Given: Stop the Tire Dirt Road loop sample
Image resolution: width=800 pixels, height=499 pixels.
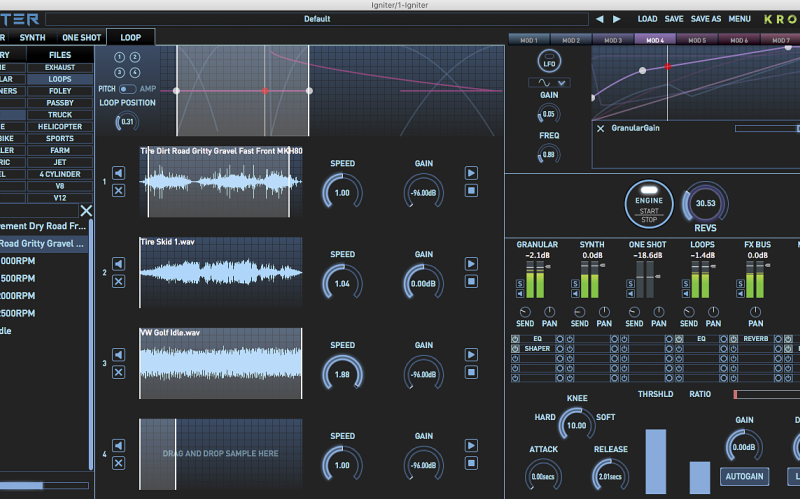Looking at the screenshot, I should (x=471, y=191).
